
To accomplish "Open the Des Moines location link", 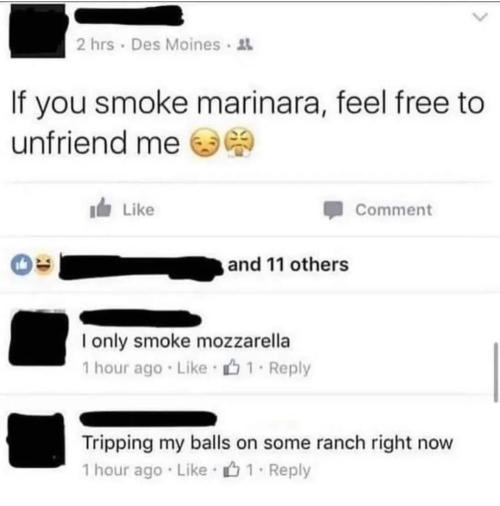I will pyautogui.click(x=176, y=44).
